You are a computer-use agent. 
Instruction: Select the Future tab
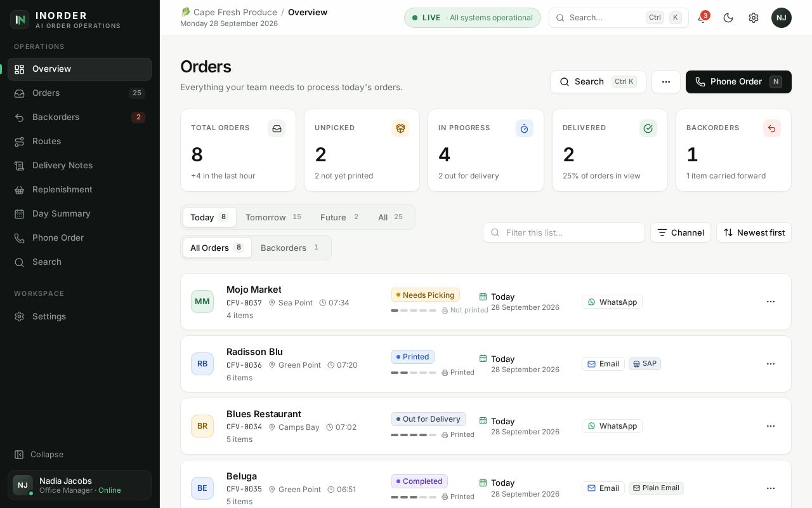pos(341,217)
